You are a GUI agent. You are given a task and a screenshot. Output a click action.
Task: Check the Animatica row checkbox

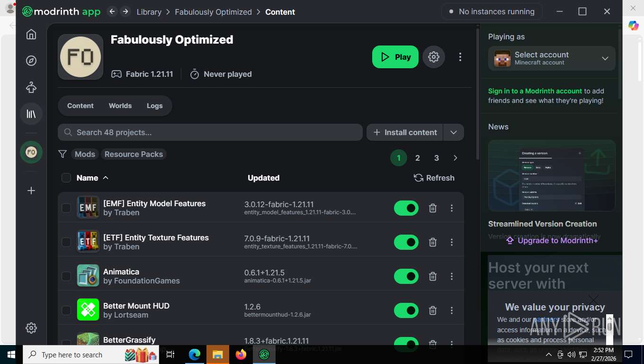[x=66, y=276]
